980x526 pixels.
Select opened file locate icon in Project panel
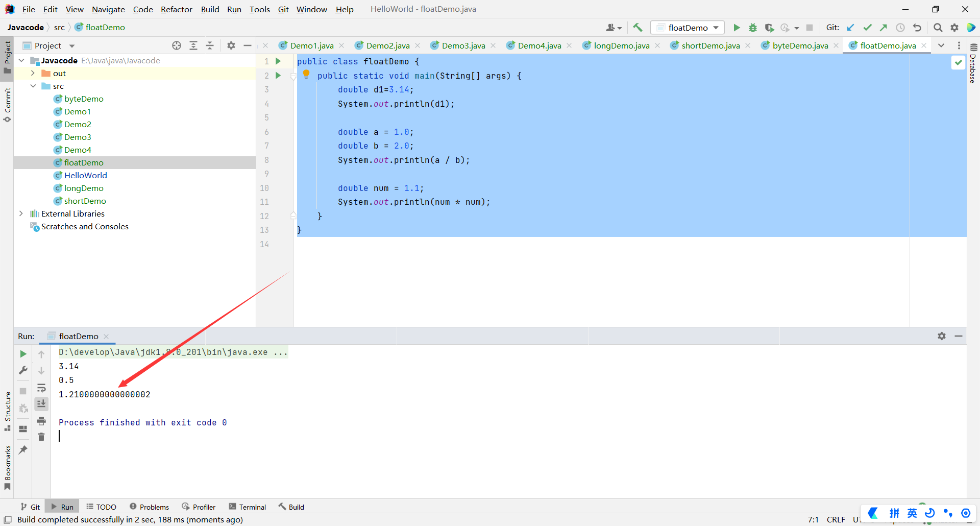[x=177, y=45]
